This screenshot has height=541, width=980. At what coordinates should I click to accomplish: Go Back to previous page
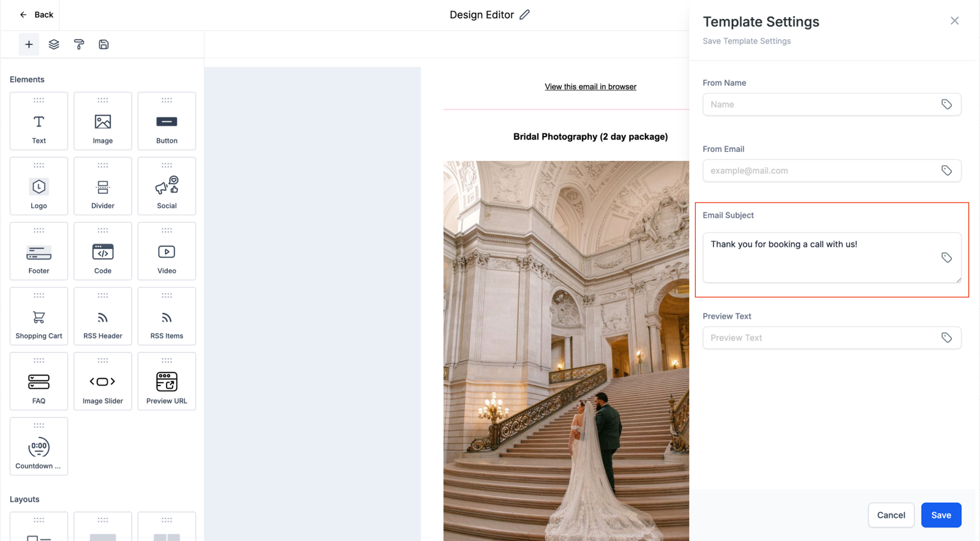coord(36,15)
